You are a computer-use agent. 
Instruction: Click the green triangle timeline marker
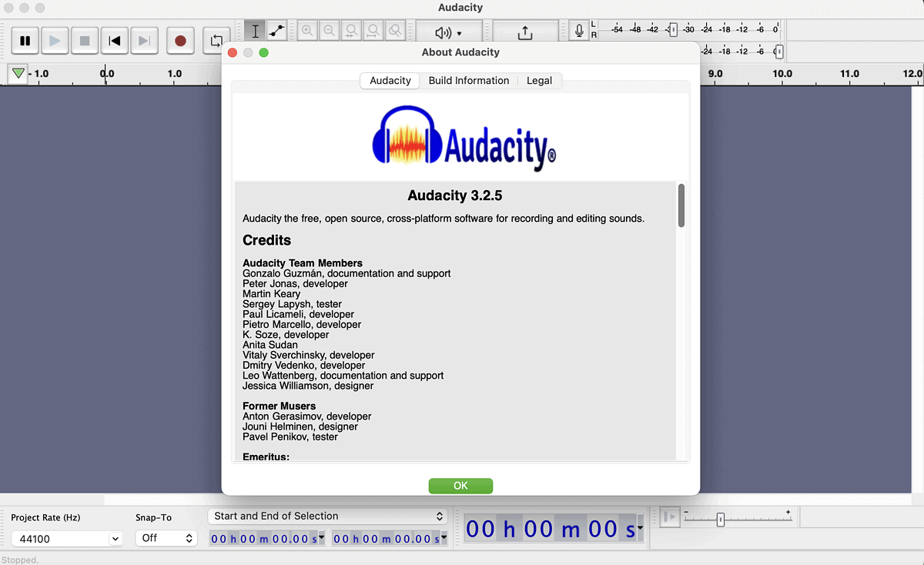point(17,73)
